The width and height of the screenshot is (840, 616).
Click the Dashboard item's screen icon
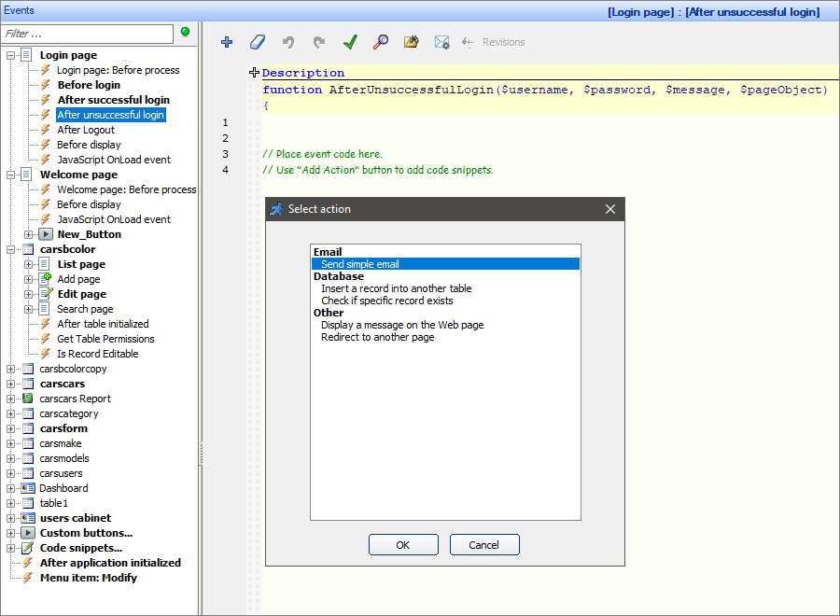tap(28, 488)
